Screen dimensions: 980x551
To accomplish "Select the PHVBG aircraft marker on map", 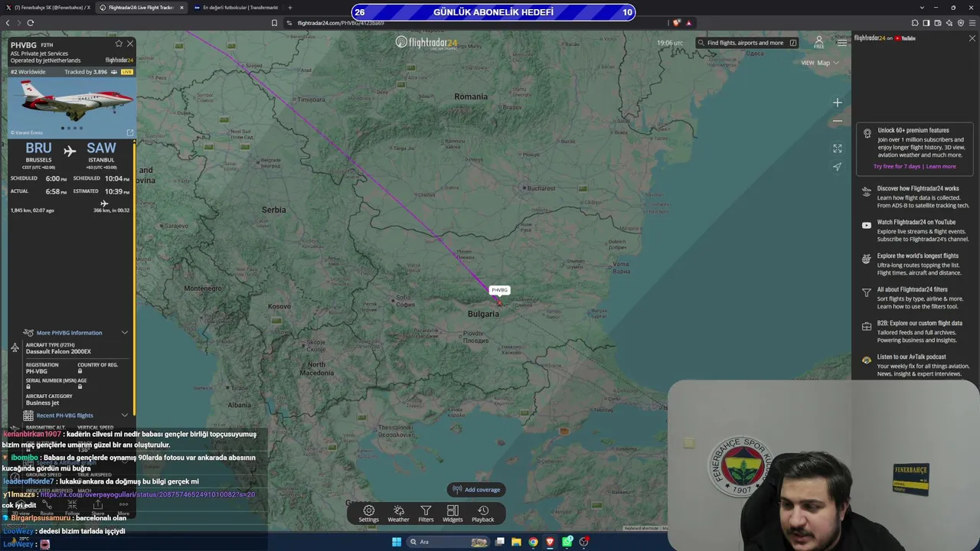I will [x=499, y=302].
